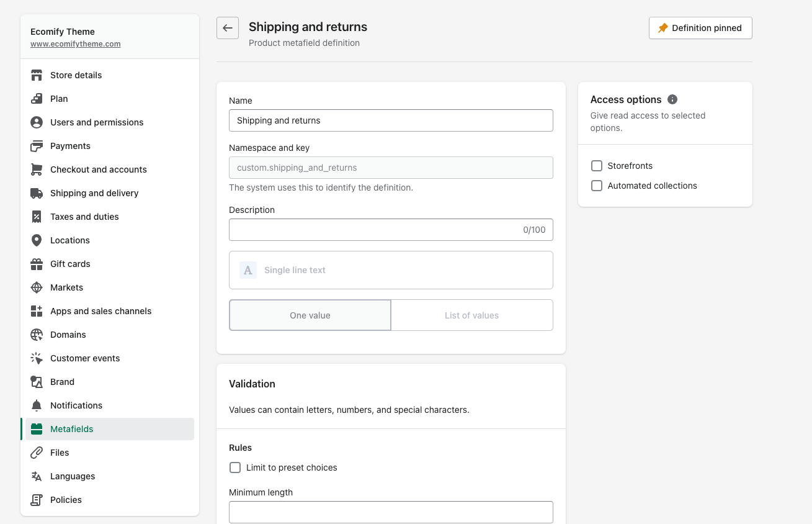Click the Languages translate icon
The width and height of the screenshot is (812, 524).
tap(37, 476)
